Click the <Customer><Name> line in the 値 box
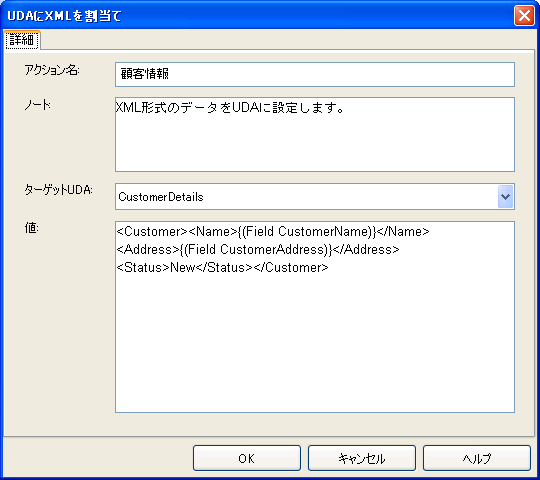This screenshot has width=540, height=480. click(273, 232)
